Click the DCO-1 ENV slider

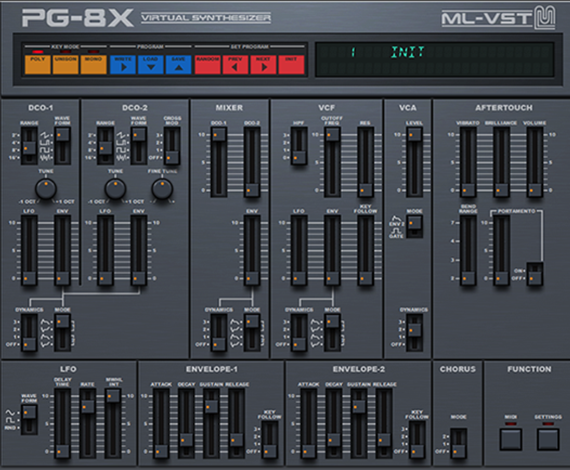63,250
